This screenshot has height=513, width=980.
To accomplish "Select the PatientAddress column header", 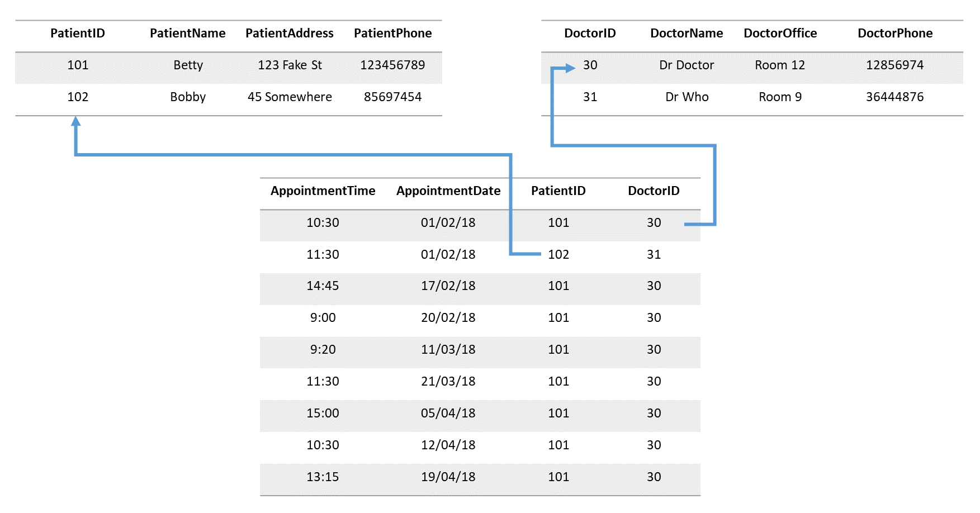I will tap(290, 34).
